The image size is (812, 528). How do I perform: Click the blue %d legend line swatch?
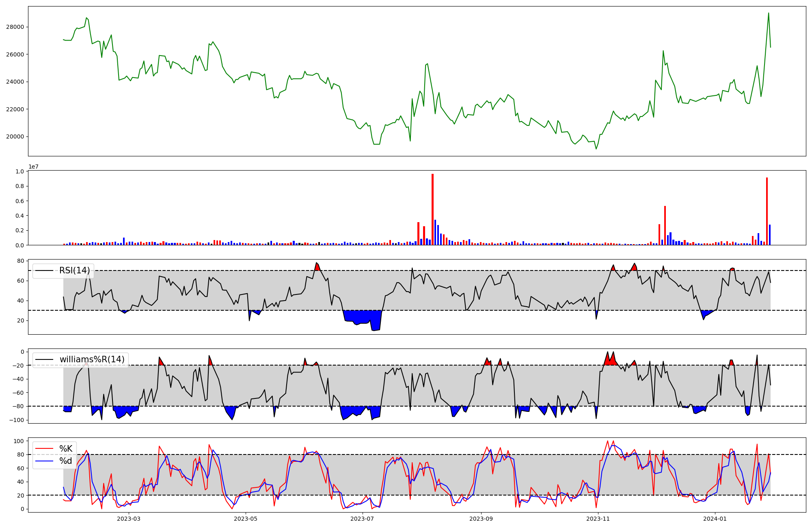coord(44,461)
